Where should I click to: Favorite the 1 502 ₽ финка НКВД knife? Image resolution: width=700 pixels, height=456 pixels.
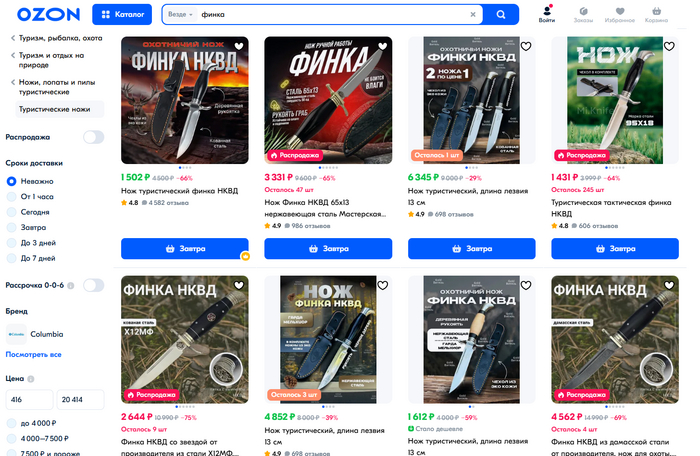click(239, 46)
